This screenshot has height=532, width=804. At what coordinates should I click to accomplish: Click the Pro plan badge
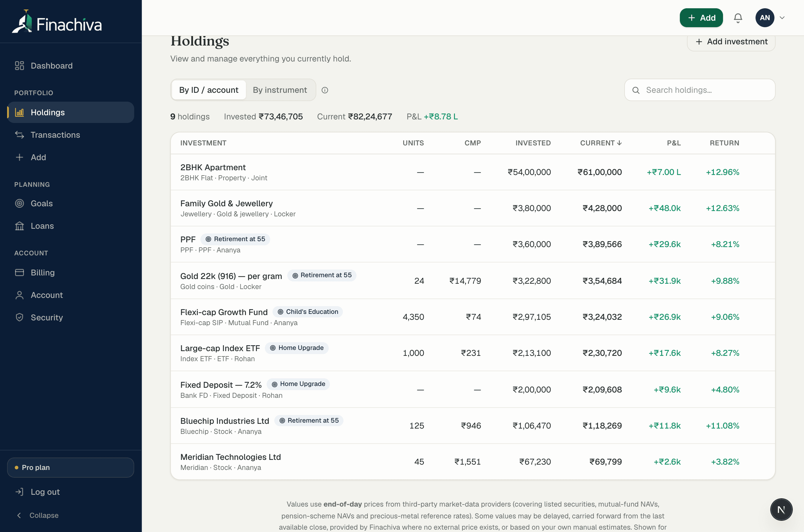coord(71,467)
